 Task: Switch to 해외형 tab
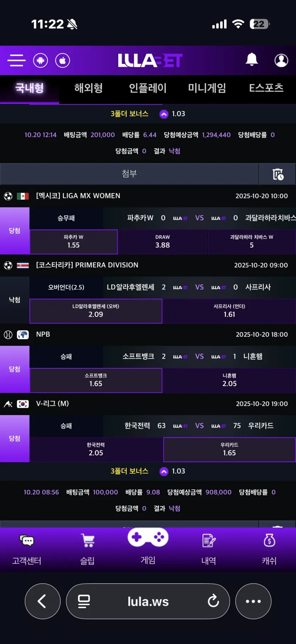coord(89,88)
